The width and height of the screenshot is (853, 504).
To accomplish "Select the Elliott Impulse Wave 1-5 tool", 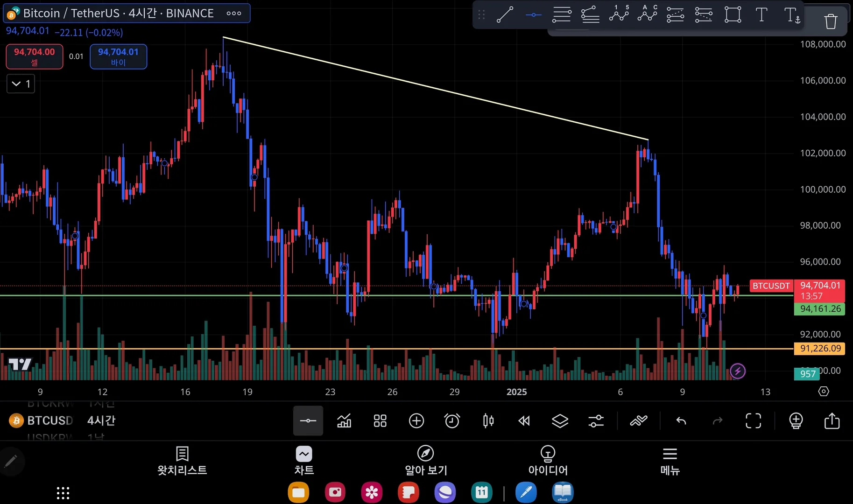I will pos(619,14).
